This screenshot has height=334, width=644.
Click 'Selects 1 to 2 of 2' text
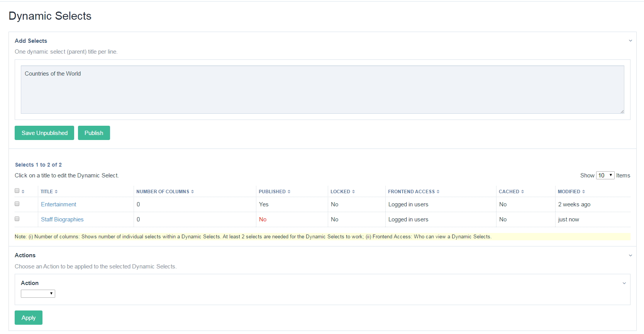38,165
